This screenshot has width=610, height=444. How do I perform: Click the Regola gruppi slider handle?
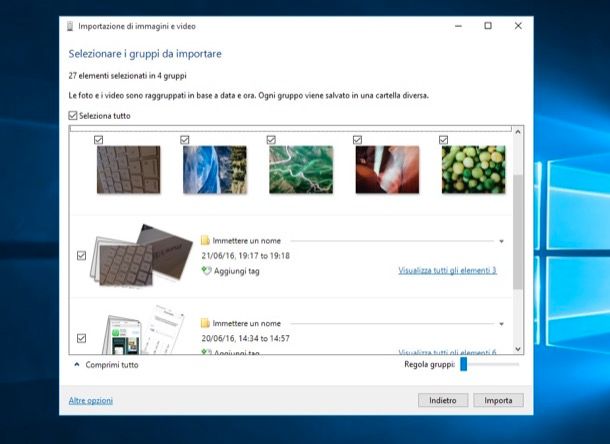click(464, 365)
